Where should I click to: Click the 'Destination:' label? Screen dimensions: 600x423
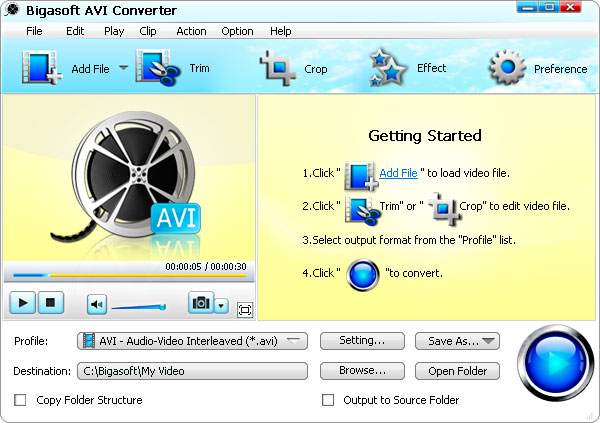(42, 371)
